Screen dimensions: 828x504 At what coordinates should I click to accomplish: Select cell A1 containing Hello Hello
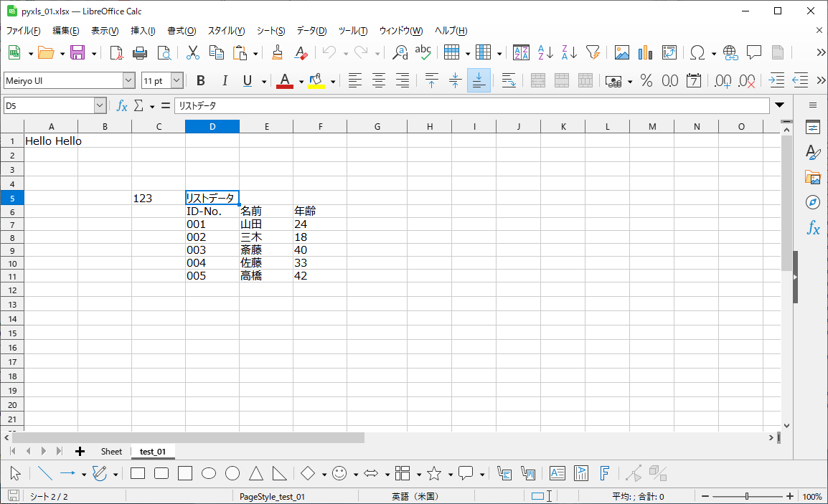click(51, 141)
